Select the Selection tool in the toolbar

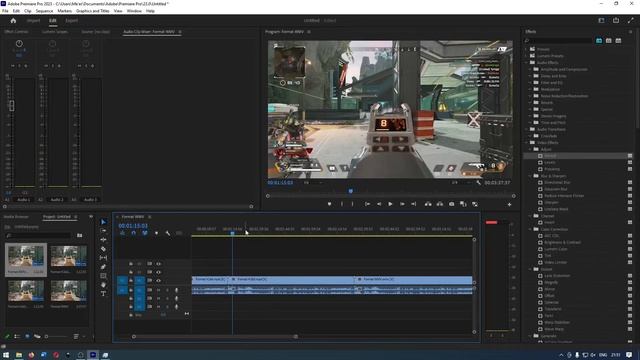point(103,222)
